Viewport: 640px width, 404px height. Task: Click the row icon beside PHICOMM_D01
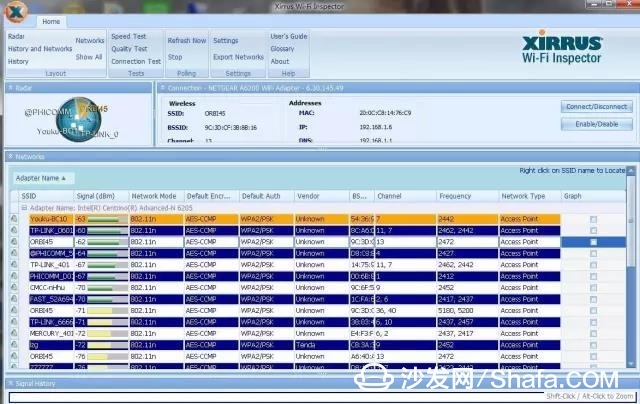14,276
